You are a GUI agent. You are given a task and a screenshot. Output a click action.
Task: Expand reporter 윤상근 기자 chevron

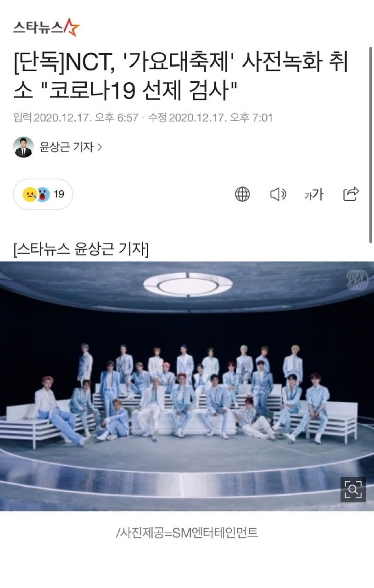point(100,147)
